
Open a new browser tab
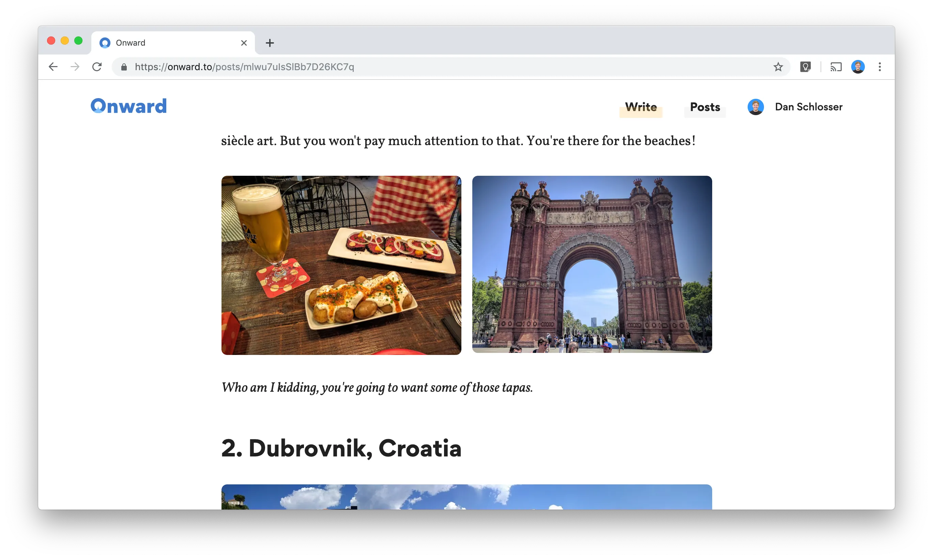pyautogui.click(x=270, y=43)
